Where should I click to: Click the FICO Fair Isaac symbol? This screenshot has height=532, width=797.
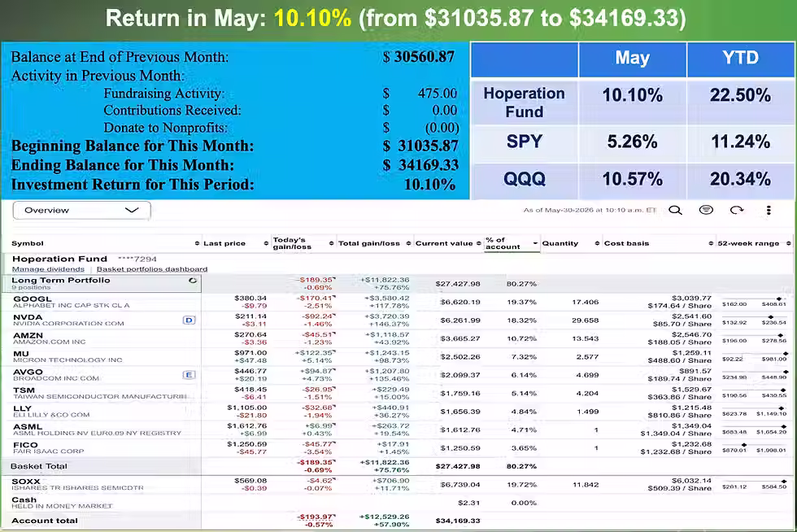coord(25,444)
